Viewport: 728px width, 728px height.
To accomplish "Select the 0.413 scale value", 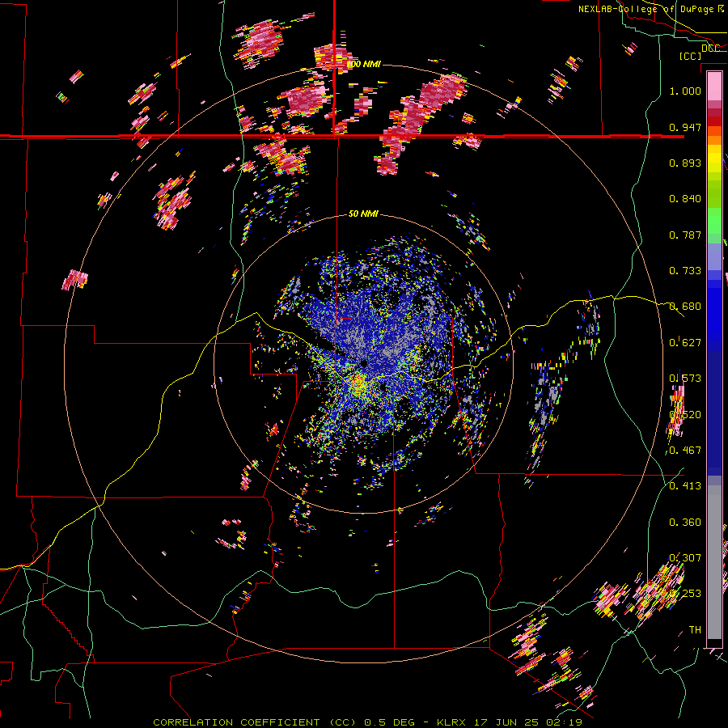I will pyautogui.click(x=685, y=486).
